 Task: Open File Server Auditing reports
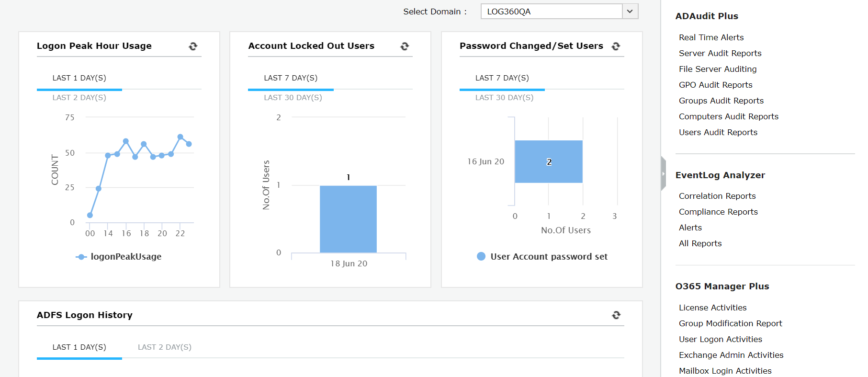(x=718, y=69)
